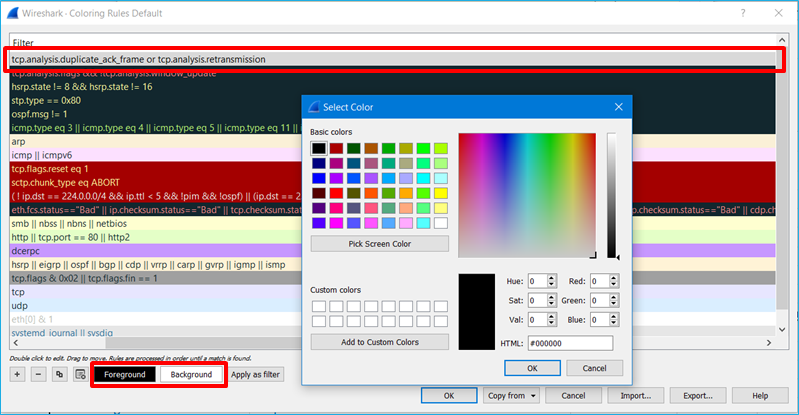Select the ospf.msg != 1 rule
Viewport: 799px width, 415px height.
[155, 114]
